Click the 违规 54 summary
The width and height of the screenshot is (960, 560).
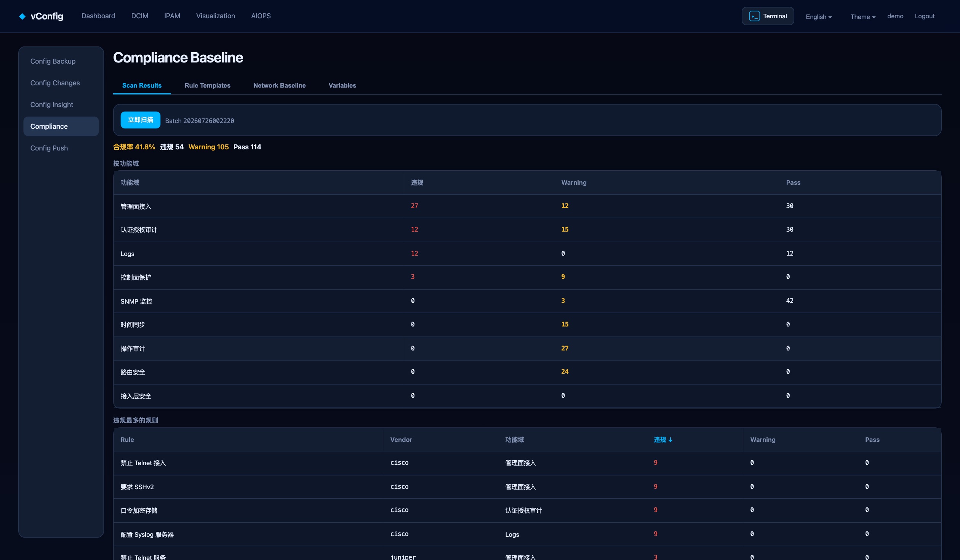tap(172, 147)
